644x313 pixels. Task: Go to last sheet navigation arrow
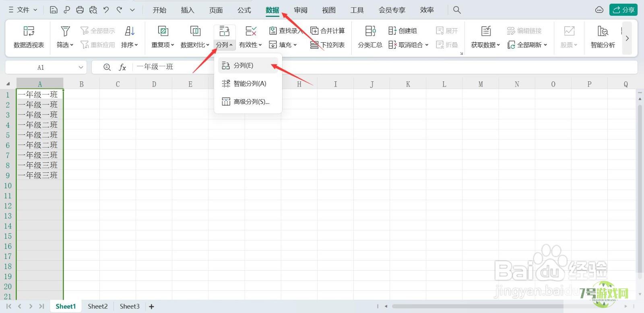(x=41, y=306)
